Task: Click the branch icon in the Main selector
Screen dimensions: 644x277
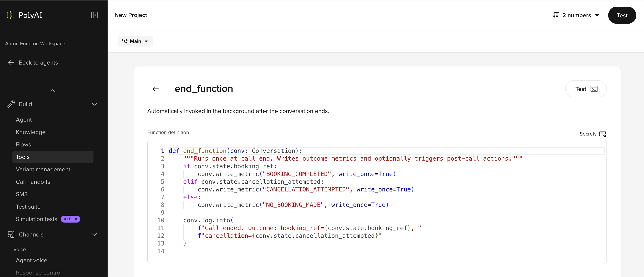Action: coord(125,41)
